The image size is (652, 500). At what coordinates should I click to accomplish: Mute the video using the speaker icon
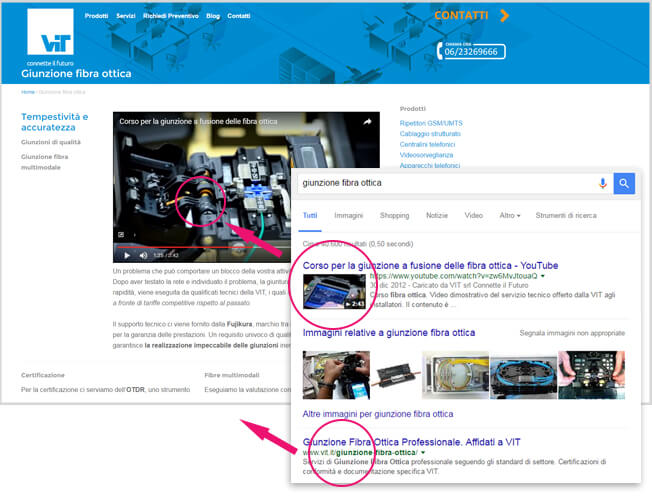143,255
